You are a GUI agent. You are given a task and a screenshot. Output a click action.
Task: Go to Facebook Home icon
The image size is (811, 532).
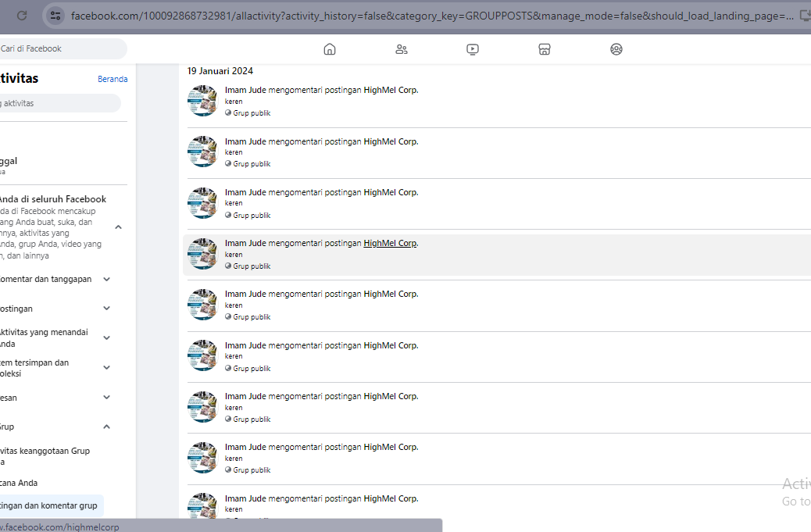click(x=330, y=49)
